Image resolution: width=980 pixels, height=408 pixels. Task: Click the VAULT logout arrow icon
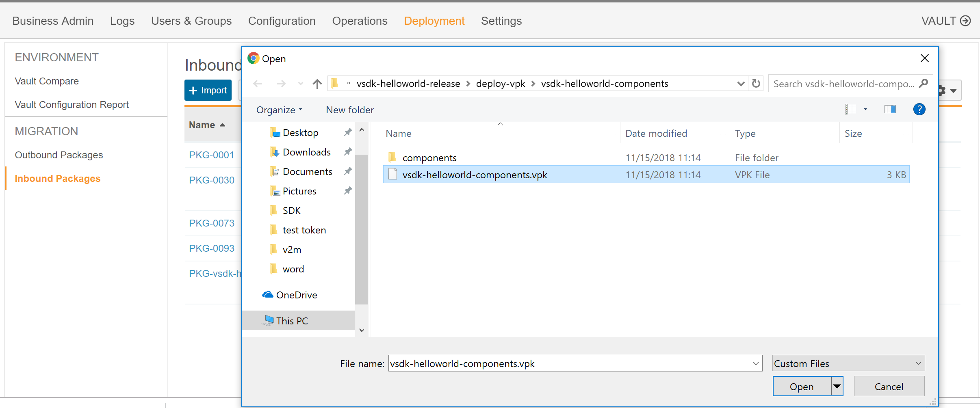pyautogui.click(x=965, y=21)
